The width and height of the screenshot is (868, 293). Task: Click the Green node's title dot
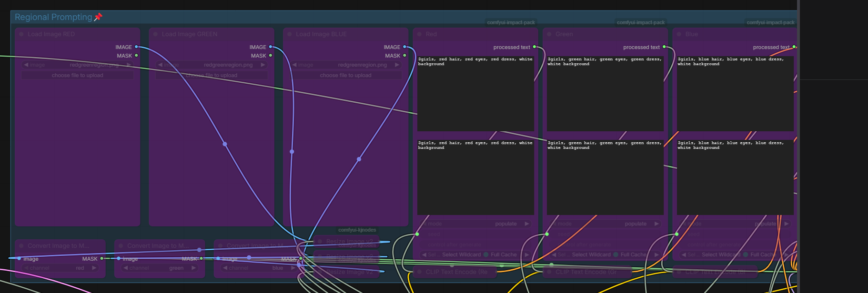click(549, 34)
